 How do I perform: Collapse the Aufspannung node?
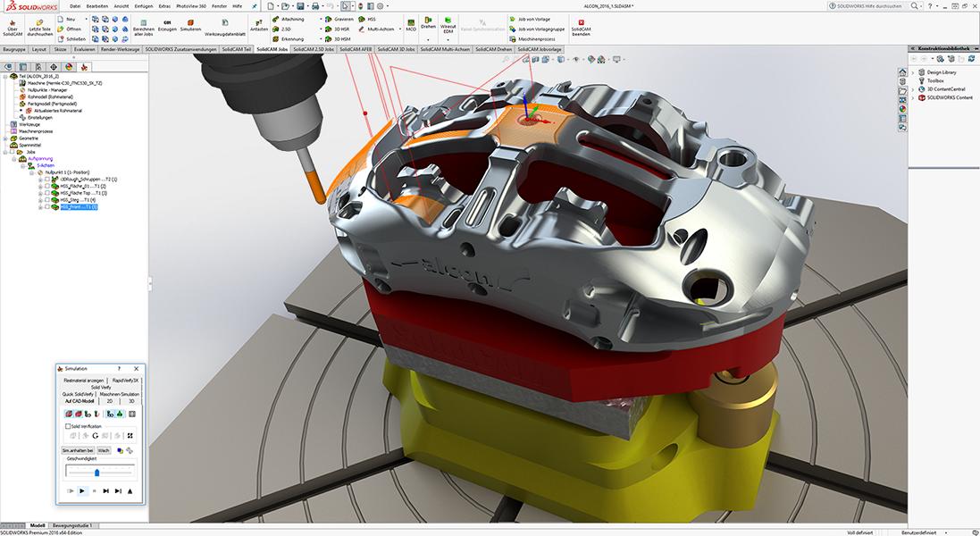14,159
